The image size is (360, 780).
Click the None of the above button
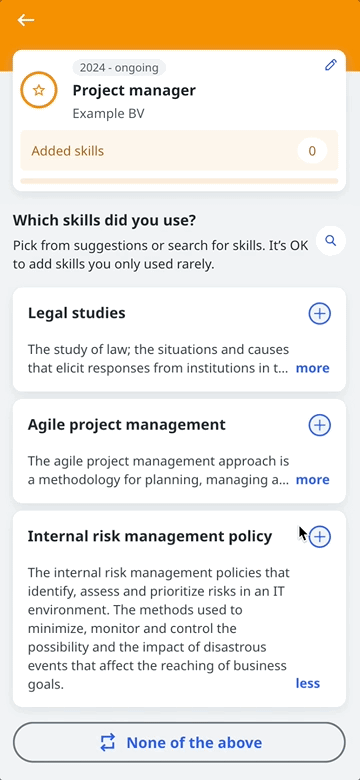click(179, 742)
